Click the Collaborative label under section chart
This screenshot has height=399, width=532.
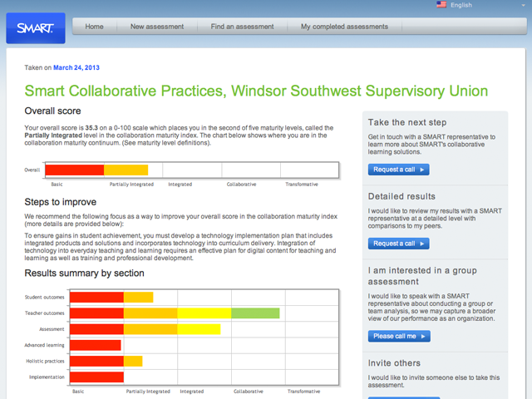tap(249, 392)
